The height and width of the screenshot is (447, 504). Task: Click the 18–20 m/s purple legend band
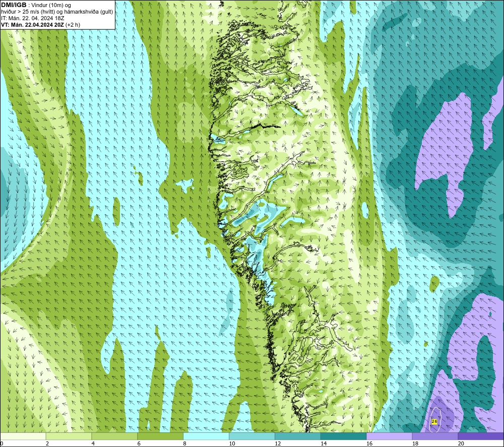pos(435,436)
